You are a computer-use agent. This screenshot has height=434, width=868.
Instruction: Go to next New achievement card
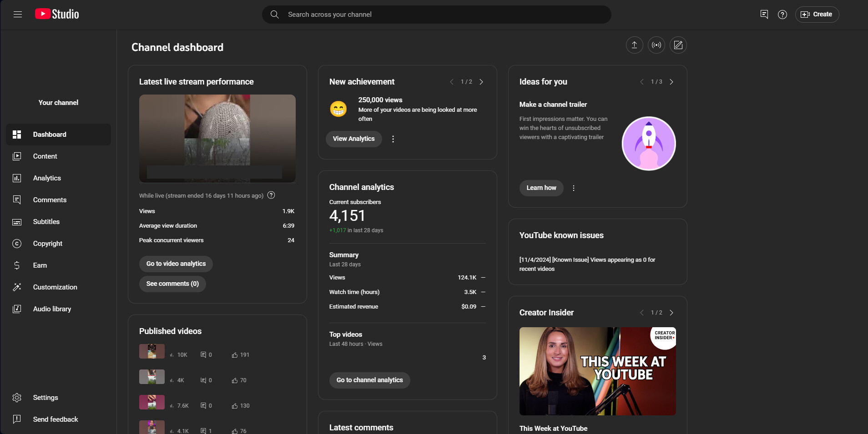pyautogui.click(x=481, y=82)
